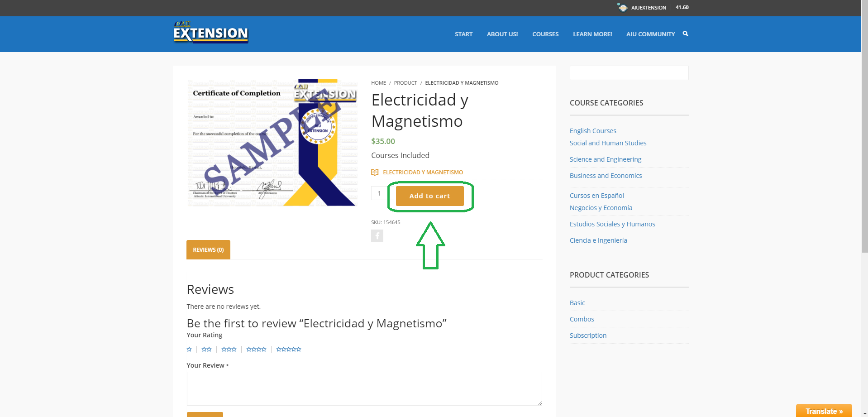Viewport: 868px width, 417px height.
Task: Click the Your Review text area
Action: [364, 388]
